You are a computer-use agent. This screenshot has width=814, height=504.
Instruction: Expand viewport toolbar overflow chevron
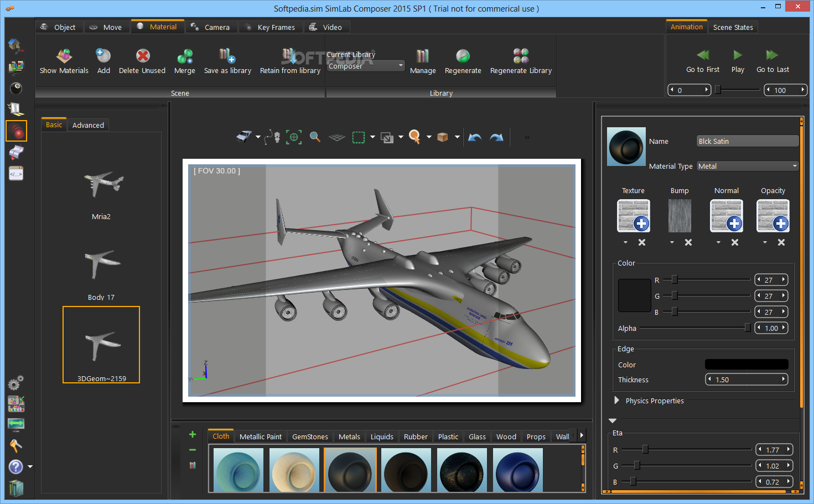pos(527,137)
